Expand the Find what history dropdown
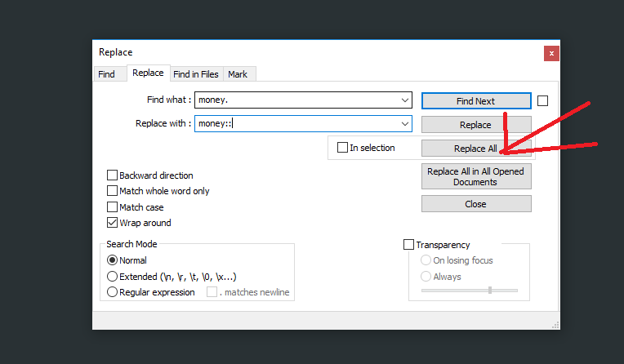 coord(405,100)
